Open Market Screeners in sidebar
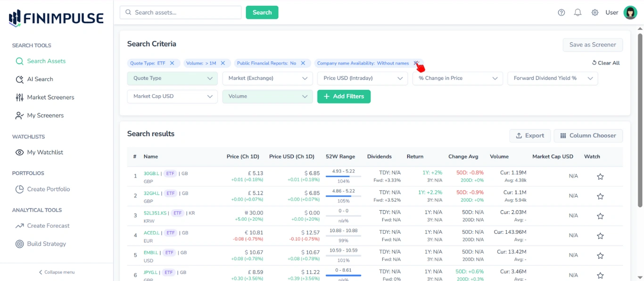 (50, 97)
